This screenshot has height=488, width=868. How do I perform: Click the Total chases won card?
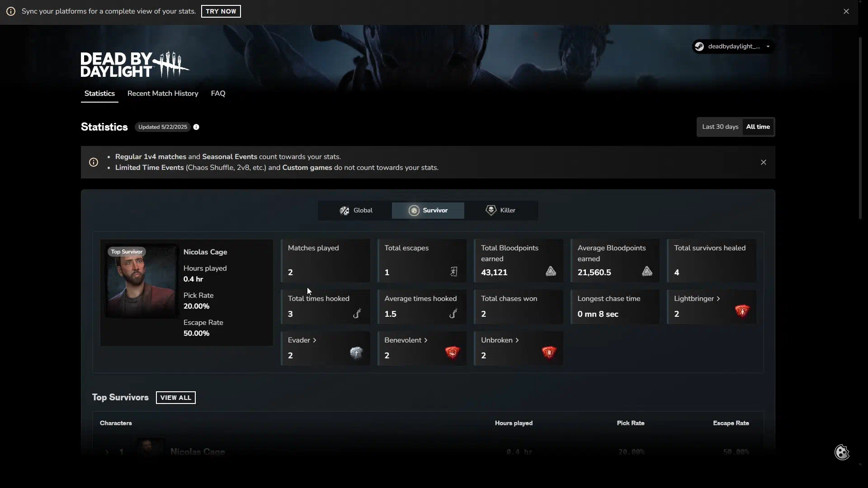click(518, 307)
